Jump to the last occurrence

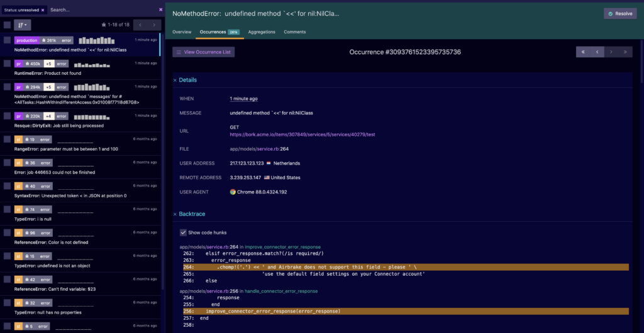625,52
